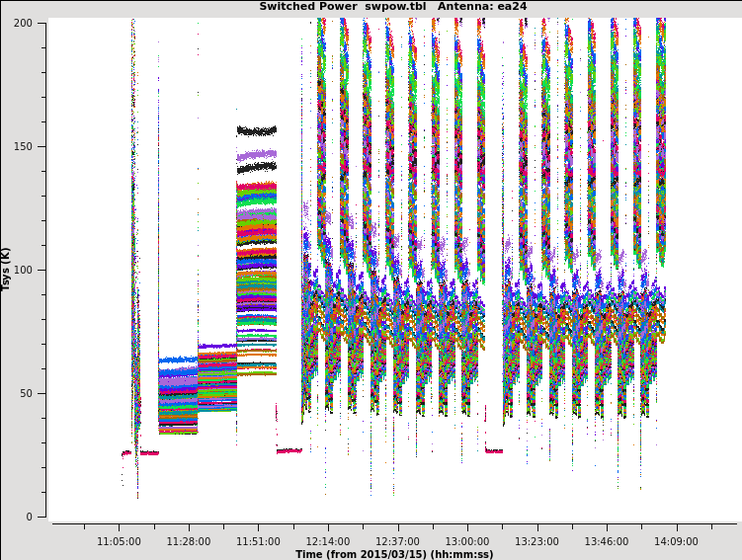Image resolution: width=742 pixels, height=560 pixels.
Task: Select the 11:28:00 time tick label
Action: pyautogui.click(x=189, y=541)
